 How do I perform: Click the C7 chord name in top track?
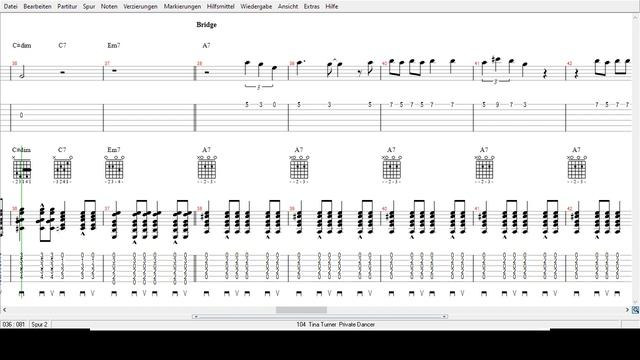pos(62,45)
